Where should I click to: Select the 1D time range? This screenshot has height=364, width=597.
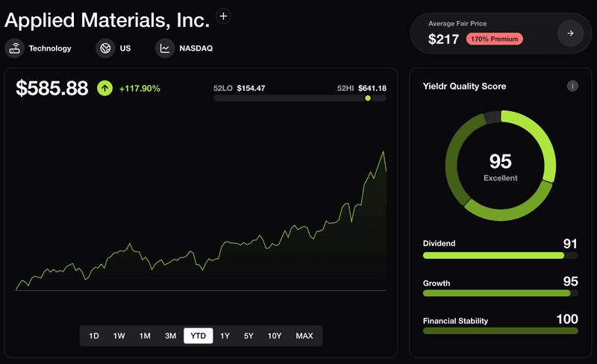[94, 336]
